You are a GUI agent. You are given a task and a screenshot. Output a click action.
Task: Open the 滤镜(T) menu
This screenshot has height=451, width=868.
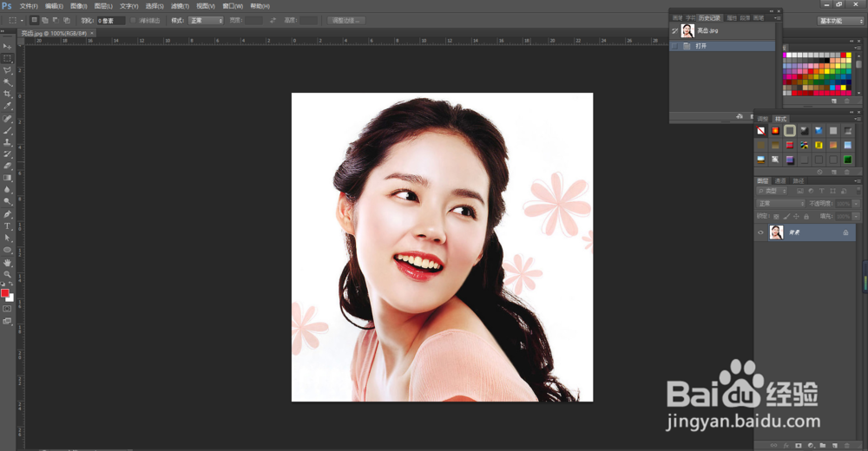(x=180, y=6)
